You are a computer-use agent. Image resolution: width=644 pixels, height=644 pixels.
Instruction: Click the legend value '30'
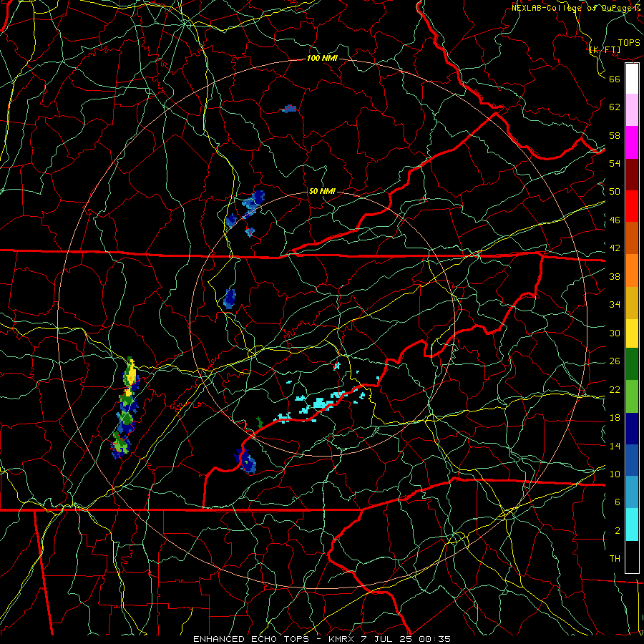(615, 333)
